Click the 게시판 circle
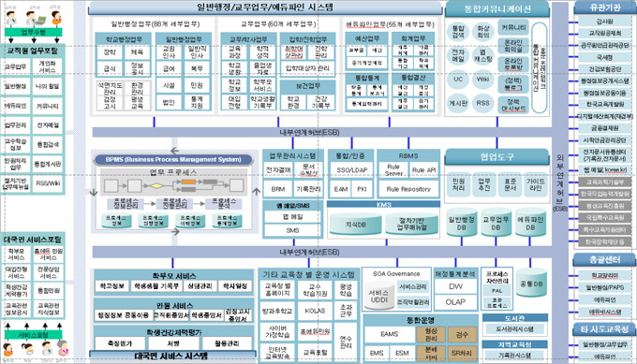 click(x=458, y=103)
